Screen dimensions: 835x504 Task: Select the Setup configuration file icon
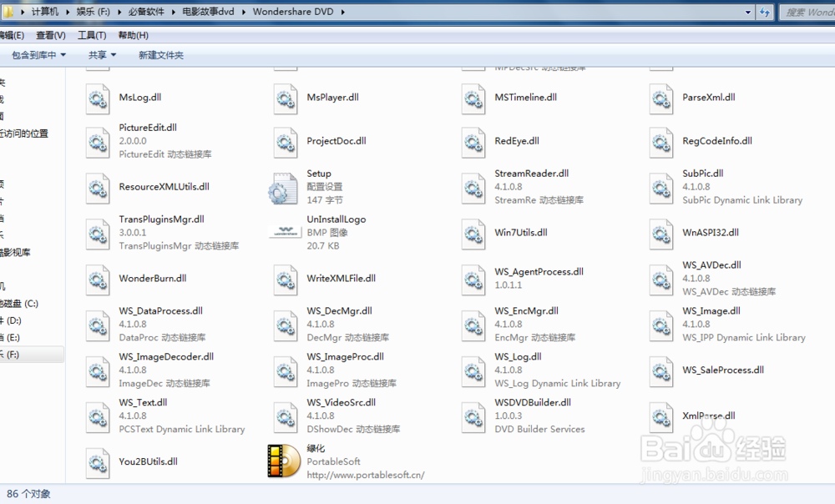tap(283, 189)
